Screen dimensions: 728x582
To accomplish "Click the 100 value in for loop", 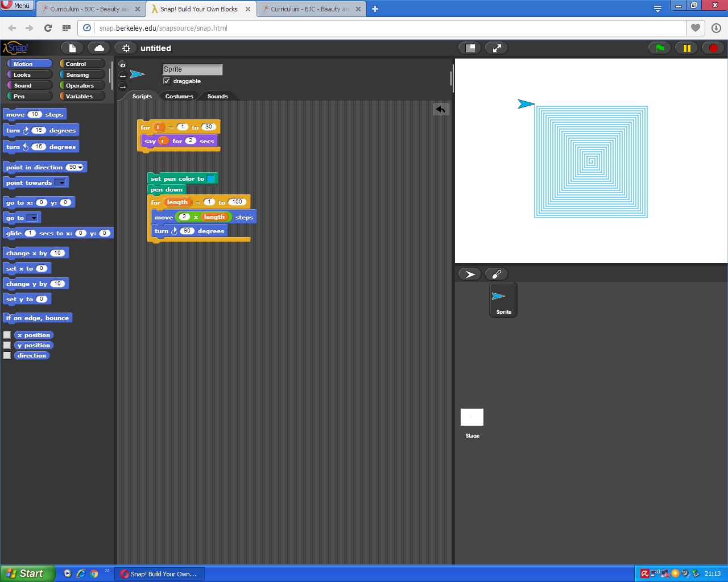I will pos(237,202).
